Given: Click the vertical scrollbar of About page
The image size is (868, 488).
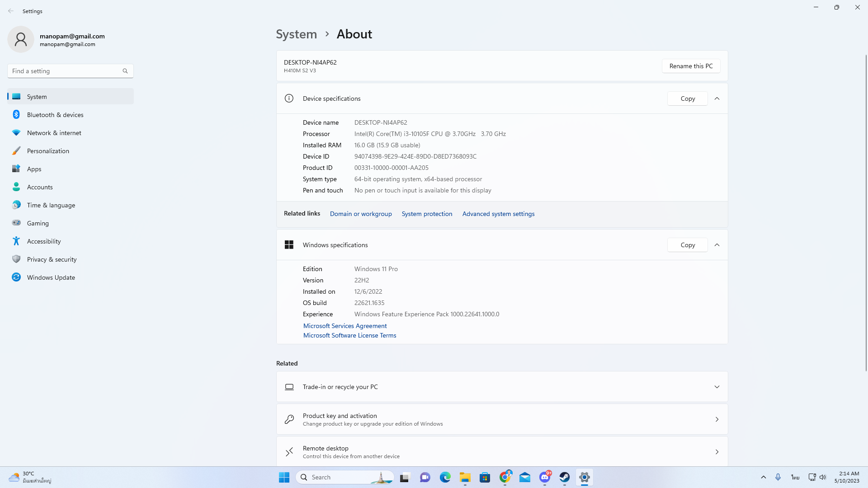Looking at the screenshot, I should click(866, 212).
